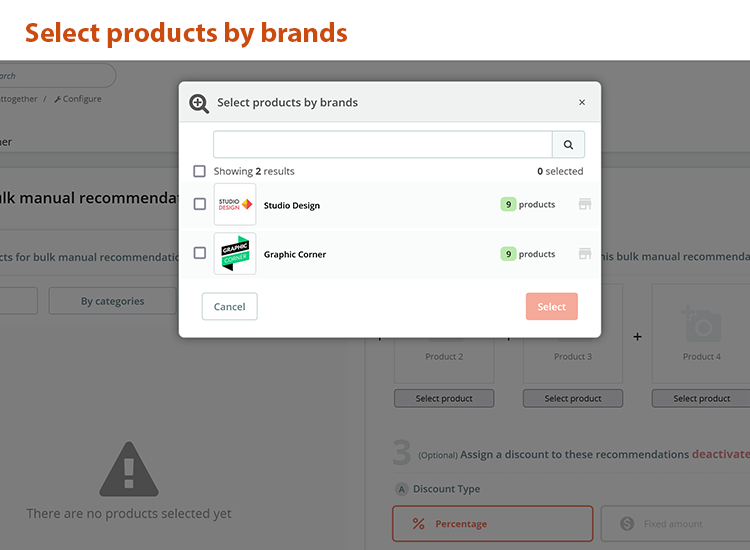
Task: Click the Studio Design brand logo
Action: pyautogui.click(x=235, y=204)
